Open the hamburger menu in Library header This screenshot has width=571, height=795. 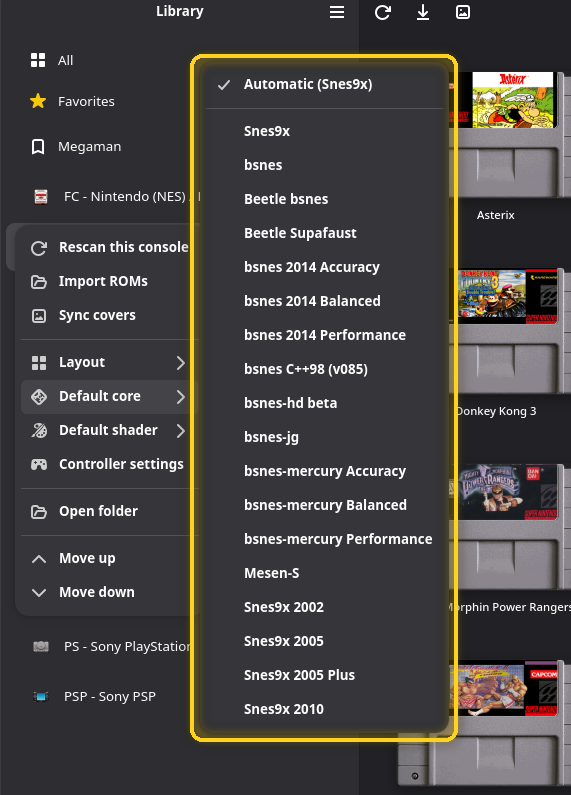tap(337, 12)
